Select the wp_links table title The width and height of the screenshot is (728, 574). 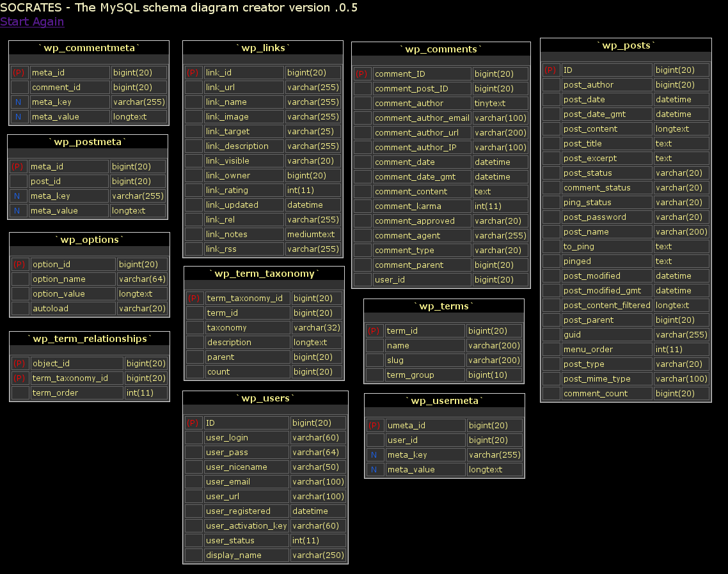click(263, 48)
